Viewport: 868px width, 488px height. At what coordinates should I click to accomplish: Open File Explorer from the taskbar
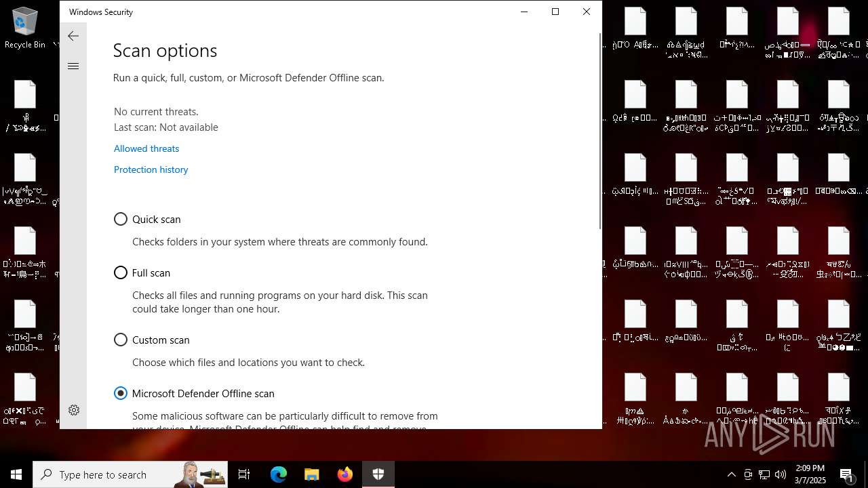(312, 474)
